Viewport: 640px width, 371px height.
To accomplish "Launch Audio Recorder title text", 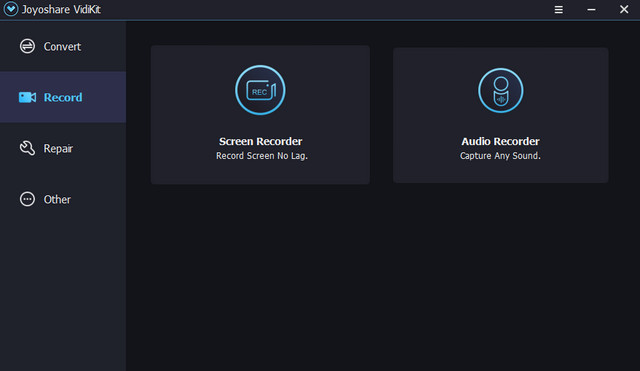I will (500, 141).
